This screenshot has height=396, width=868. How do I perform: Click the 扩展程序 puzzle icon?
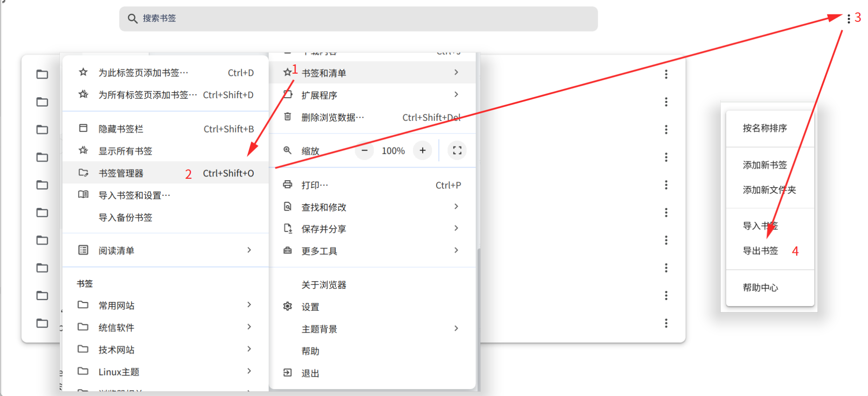click(x=288, y=94)
